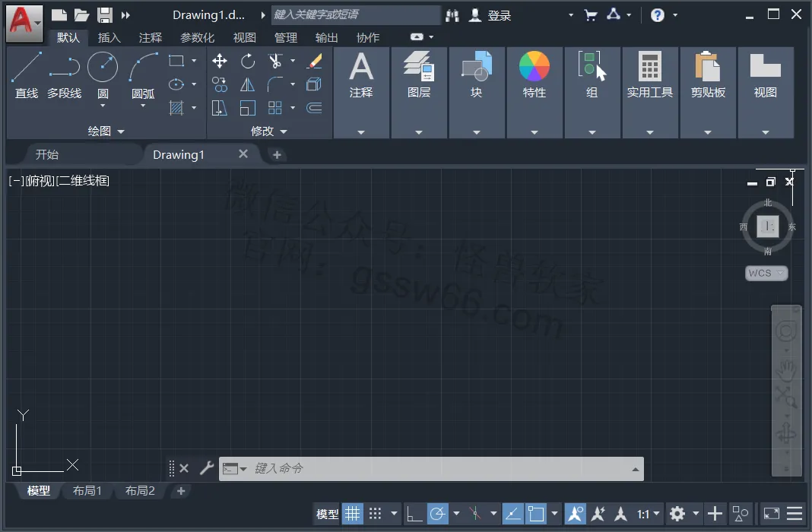Select the Ellipse draw tool

pos(176,84)
